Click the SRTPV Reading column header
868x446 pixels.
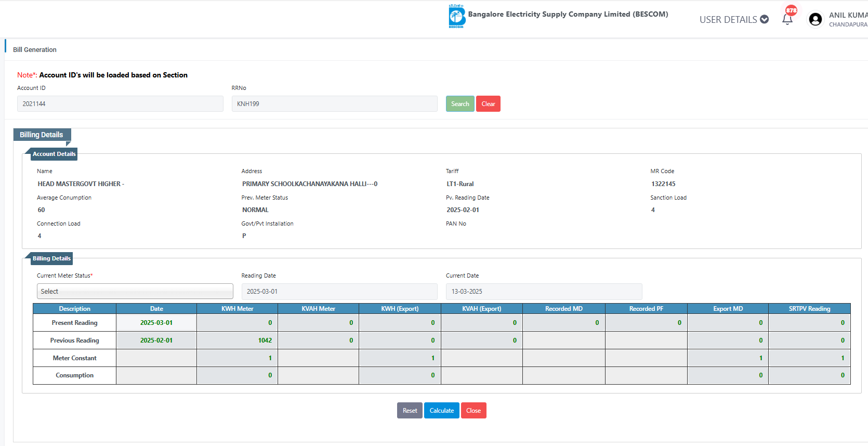tap(809, 309)
